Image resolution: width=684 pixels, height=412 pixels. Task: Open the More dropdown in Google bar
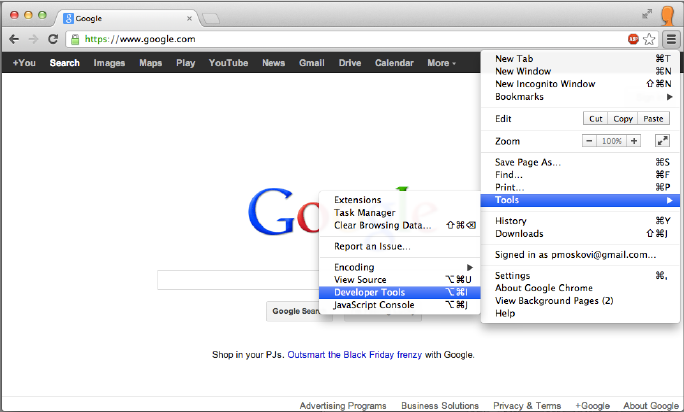(441, 63)
